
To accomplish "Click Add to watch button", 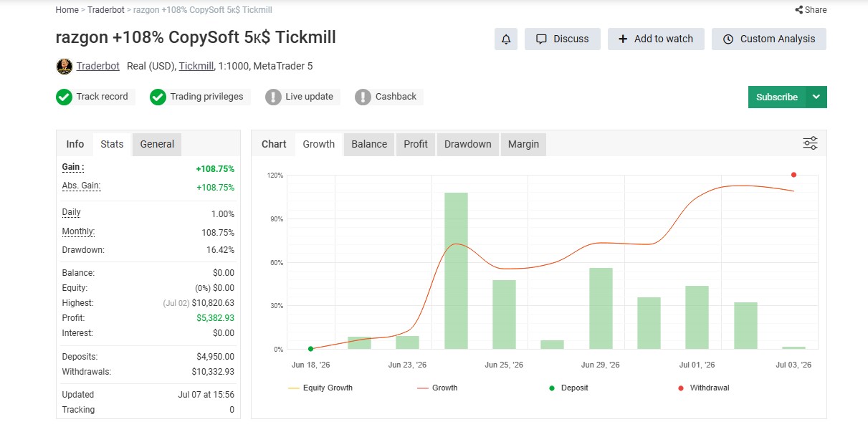I will pos(656,39).
